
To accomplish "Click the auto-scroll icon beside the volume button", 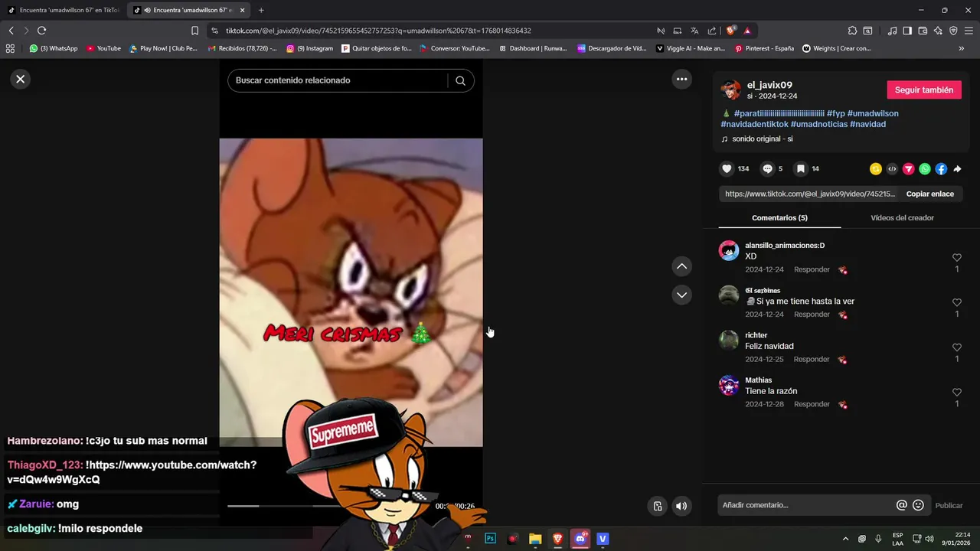I will pyautogui.click(x=657, y=506).
